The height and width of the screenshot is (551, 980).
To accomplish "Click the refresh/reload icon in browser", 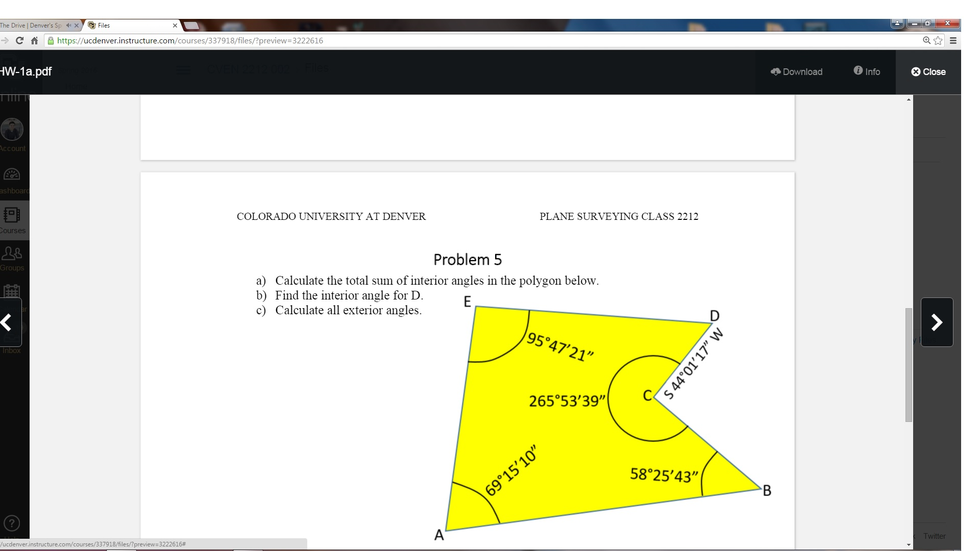I will point(19,40).
